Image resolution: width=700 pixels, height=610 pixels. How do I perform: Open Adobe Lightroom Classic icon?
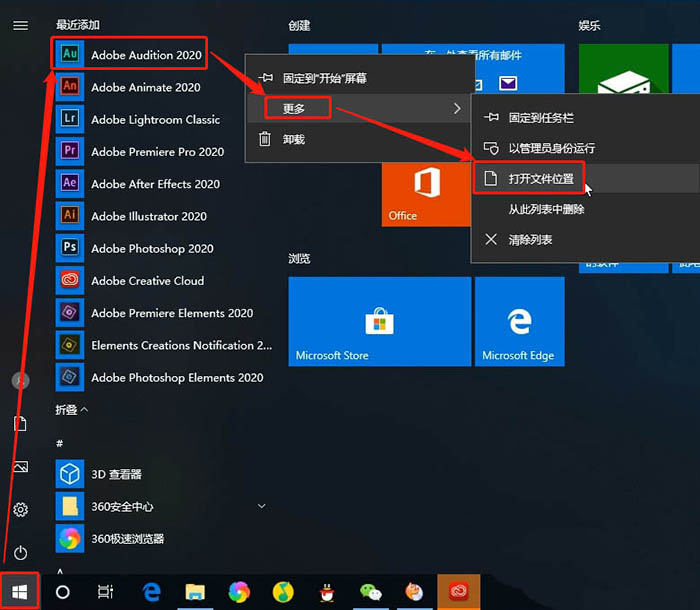pos(70,119)
